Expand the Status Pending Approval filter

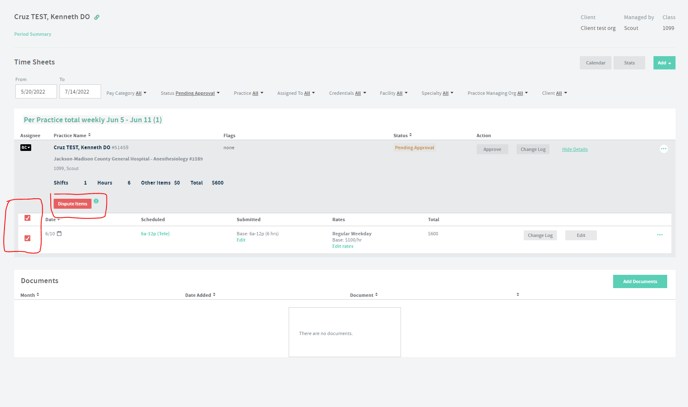[190, 93]
